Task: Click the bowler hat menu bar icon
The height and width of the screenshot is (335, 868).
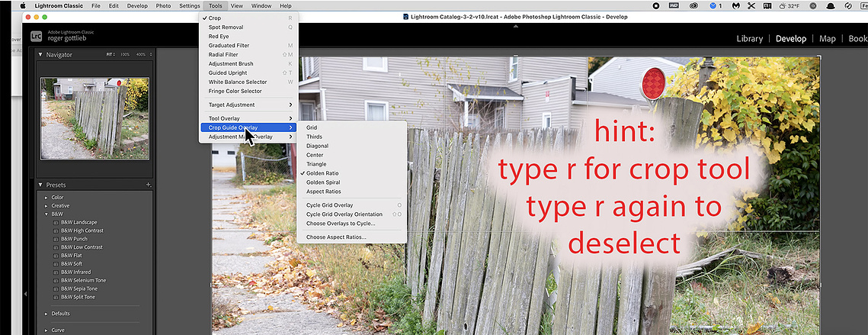Action: coord(832,5)
